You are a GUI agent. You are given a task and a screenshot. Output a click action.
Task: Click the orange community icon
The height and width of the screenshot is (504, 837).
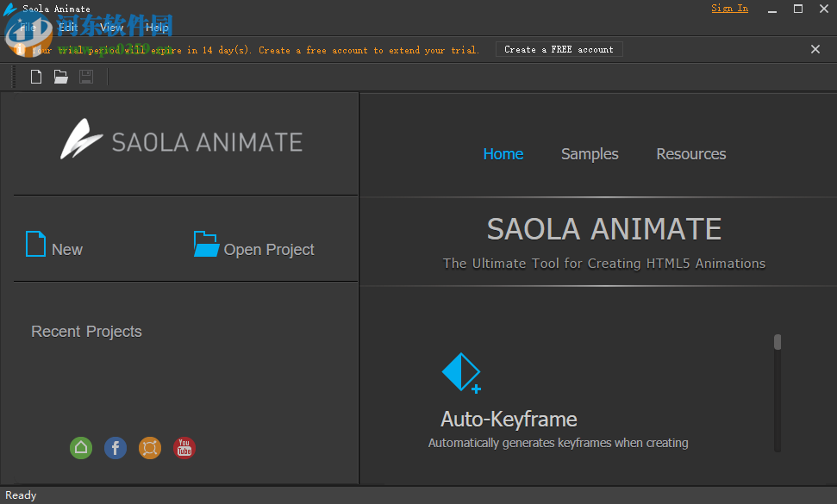tap(149, 448)
